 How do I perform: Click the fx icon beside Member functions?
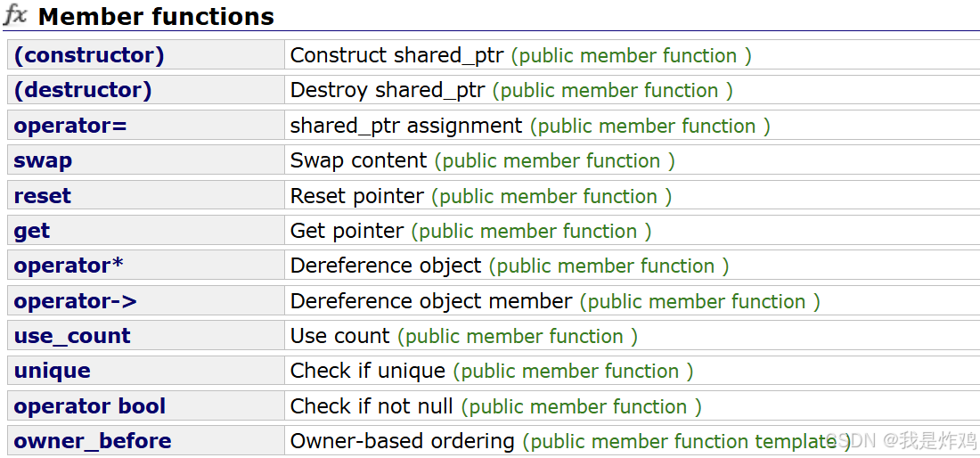coord(16,15)
